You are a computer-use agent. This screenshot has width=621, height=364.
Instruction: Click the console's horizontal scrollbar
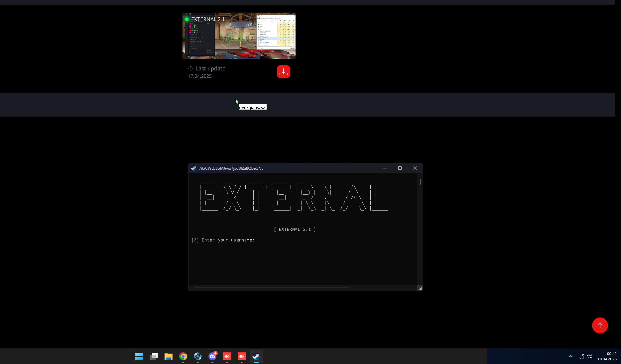(272, 288)
